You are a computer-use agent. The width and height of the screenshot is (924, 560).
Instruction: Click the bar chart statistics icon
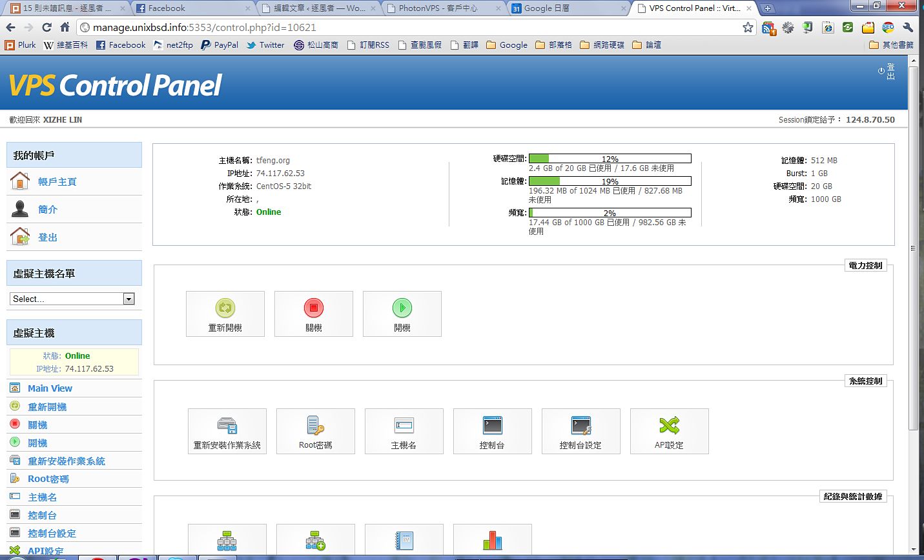tap(492, 541)
